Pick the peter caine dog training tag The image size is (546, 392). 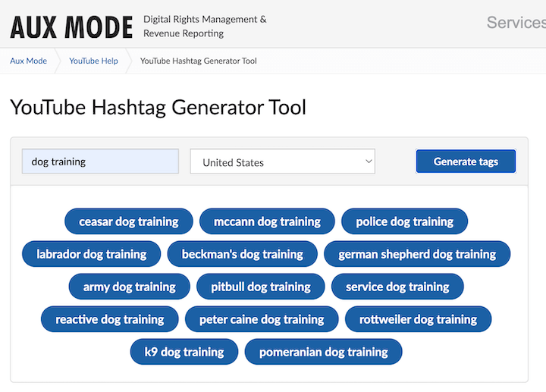coord(262,319)
